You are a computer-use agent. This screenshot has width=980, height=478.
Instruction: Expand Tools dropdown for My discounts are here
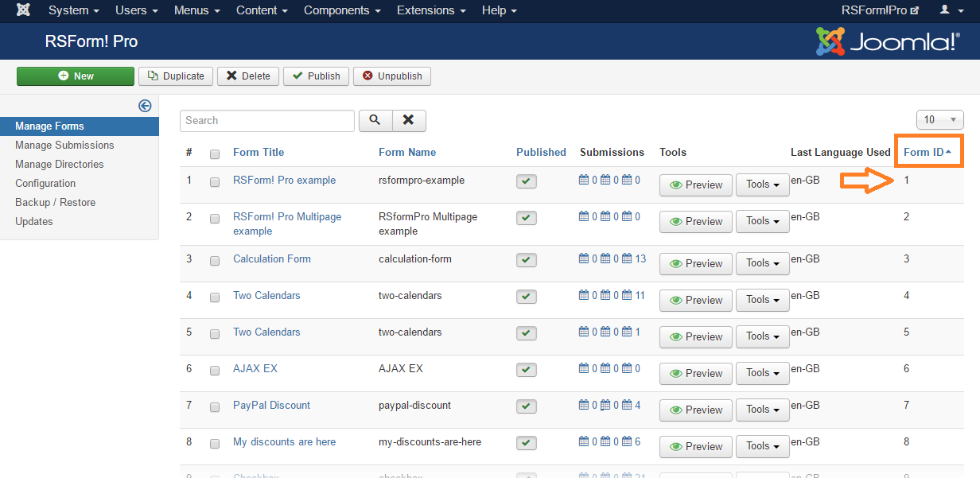(762, 446)
